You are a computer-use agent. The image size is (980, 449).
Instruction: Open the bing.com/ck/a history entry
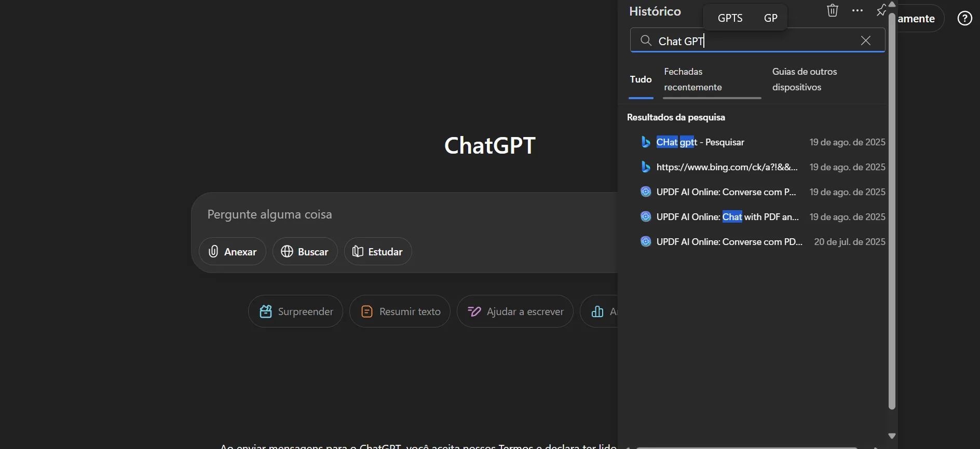tap(727, 167)
